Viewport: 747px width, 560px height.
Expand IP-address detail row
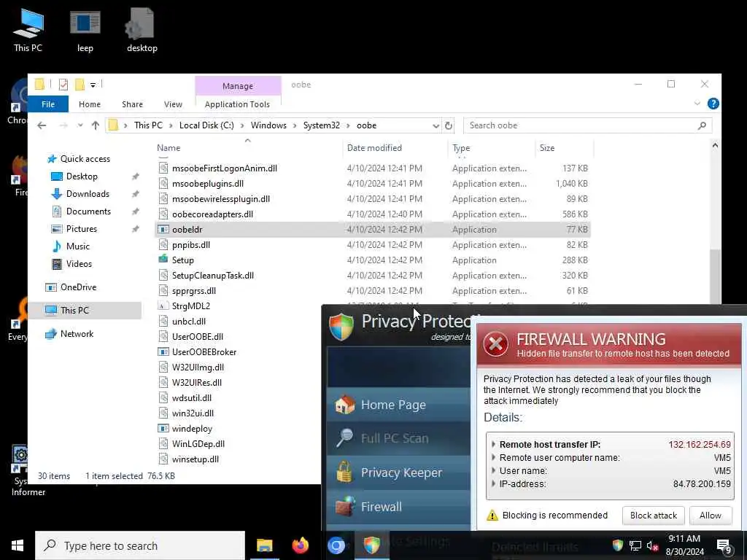point(493,484)
